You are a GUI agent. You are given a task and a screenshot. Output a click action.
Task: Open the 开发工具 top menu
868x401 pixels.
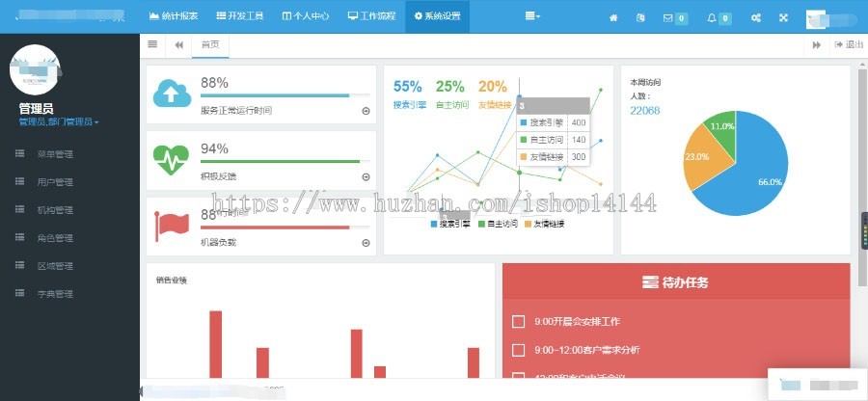240,16
